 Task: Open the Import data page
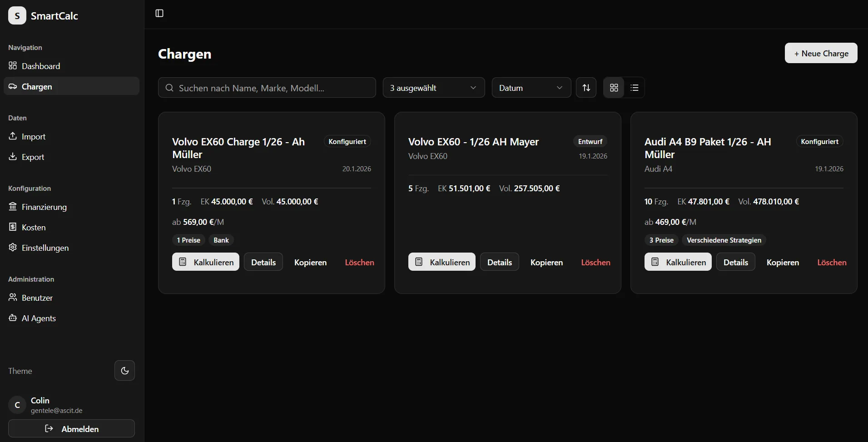point(34,137)
